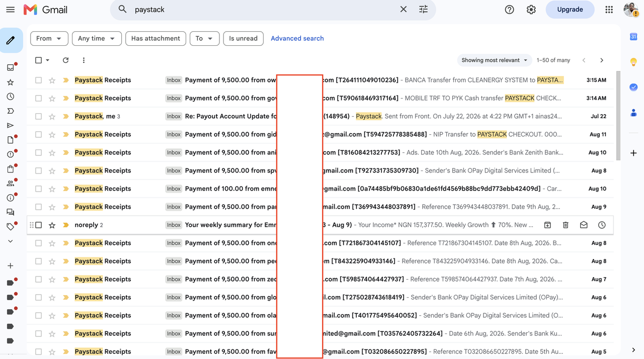Open Snoozed clock in the sidebar
Image resolution: width=644 pixels, height=359 pixels.
pyautogui.click(x=11, y=97)
